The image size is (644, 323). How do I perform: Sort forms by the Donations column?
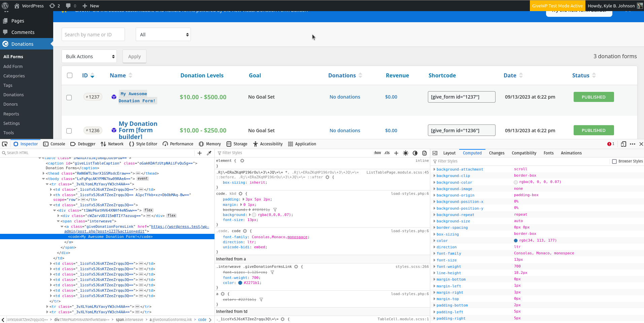tap(345, 75)
